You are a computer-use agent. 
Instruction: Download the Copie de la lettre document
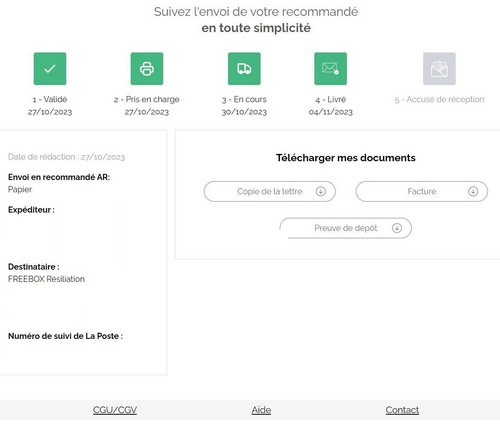click(x=270, y=191)
